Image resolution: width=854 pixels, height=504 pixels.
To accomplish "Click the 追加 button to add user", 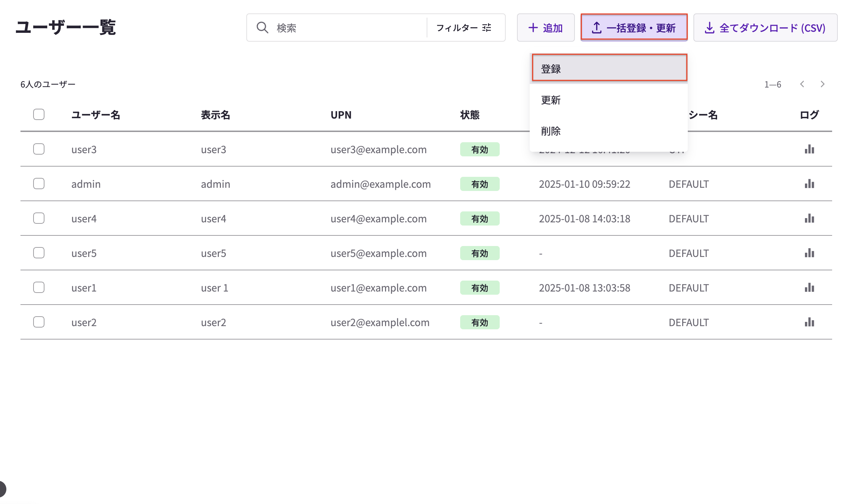I will (546, 27).
